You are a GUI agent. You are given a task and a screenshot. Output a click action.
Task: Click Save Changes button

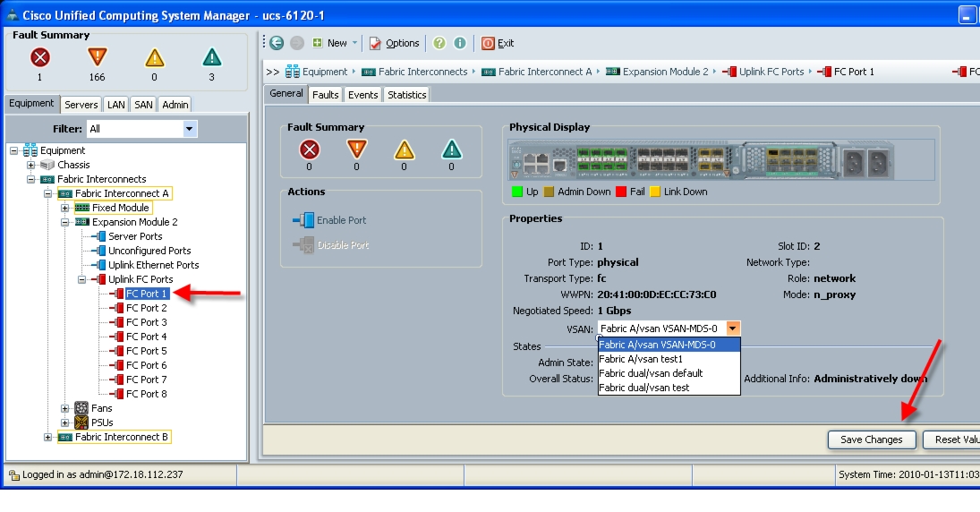coord(872,440)
